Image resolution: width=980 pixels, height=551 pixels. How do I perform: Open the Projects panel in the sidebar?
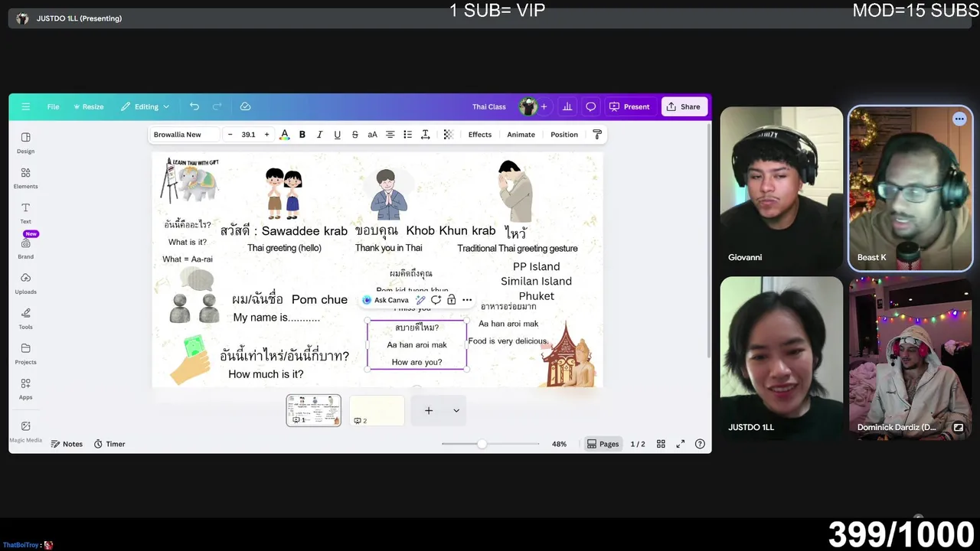coord(25,354)
